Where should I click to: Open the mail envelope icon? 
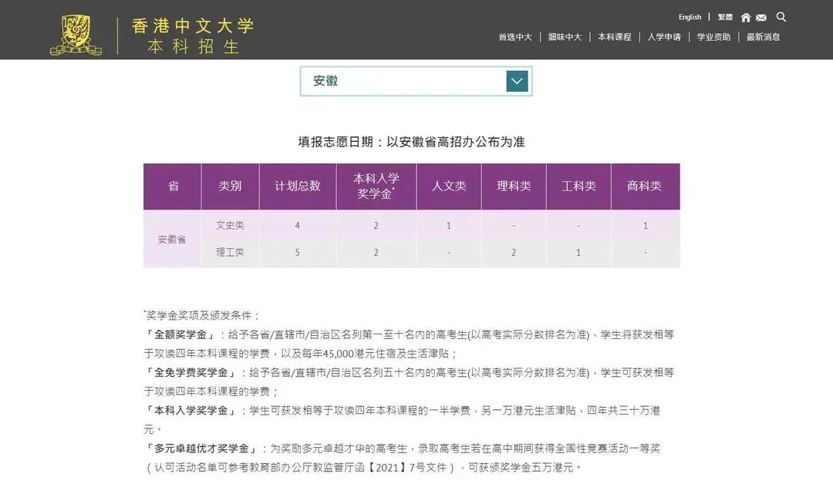coord(761,18)
